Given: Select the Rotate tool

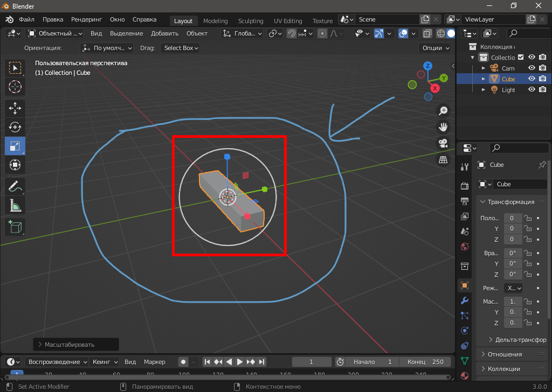Looking at the screenshot, I should (15, 127).
